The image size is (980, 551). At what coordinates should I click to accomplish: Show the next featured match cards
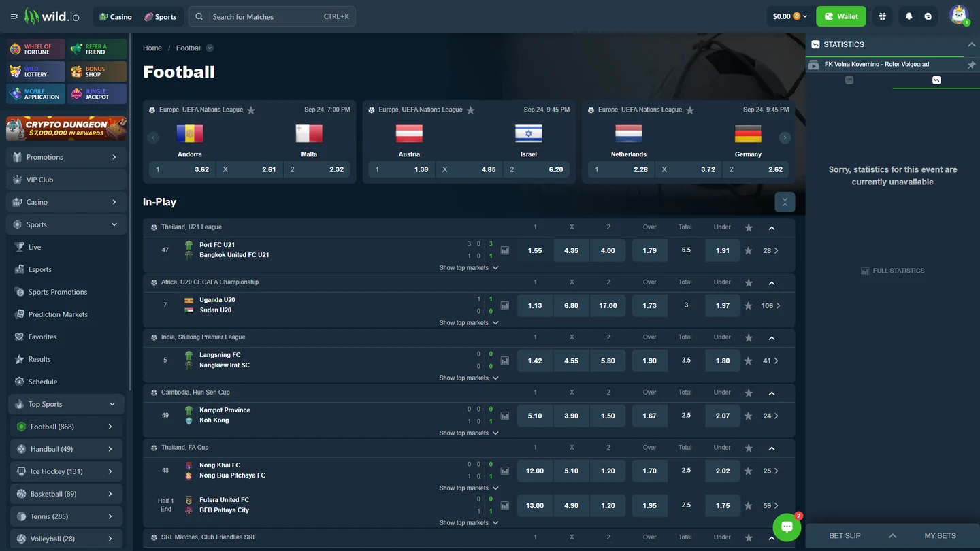point(785,137)
